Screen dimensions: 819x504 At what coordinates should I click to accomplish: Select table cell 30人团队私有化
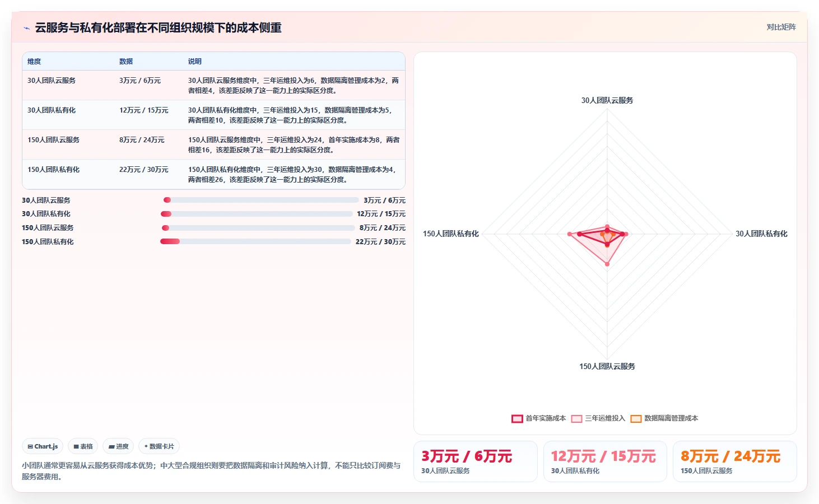pos(52,110)
